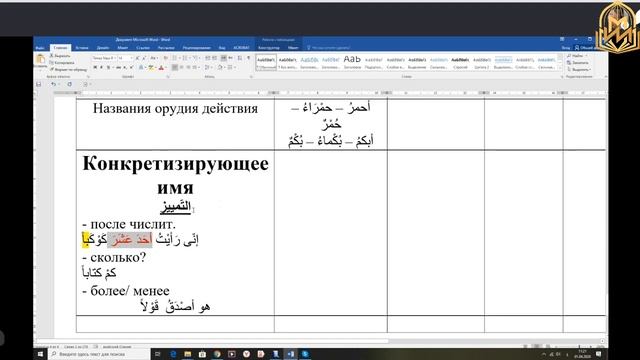Click the increase font size icon
The image size is (640, 360).
coord(137,58)
